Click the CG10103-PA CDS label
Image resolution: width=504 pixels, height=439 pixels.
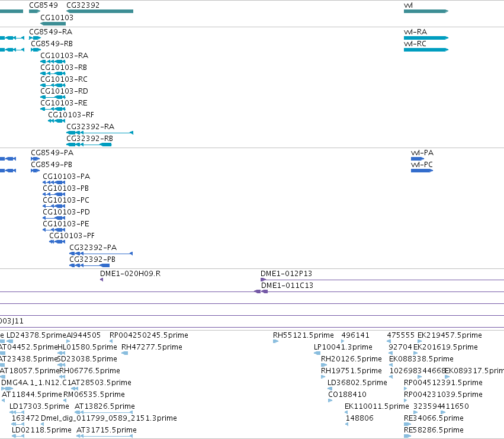click(x=66, y=177)
